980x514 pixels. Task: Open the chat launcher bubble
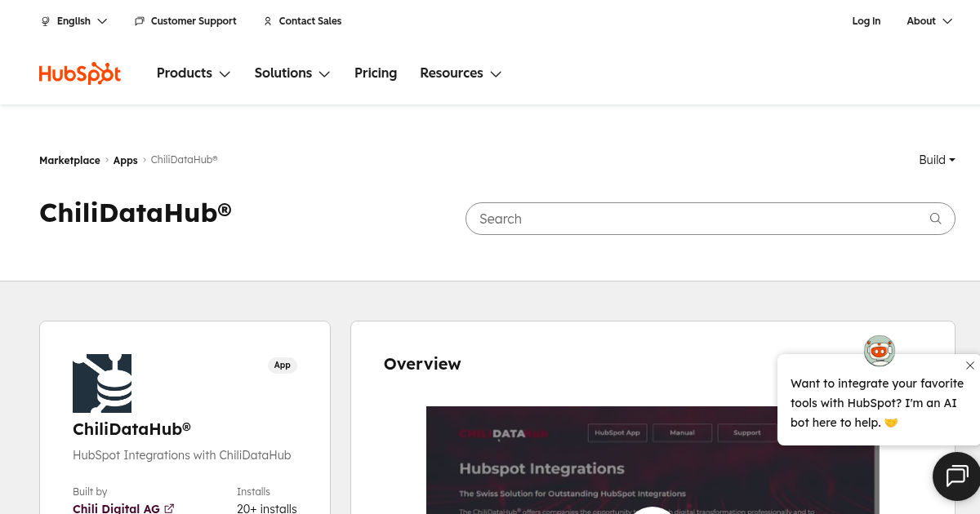[956, 476]
